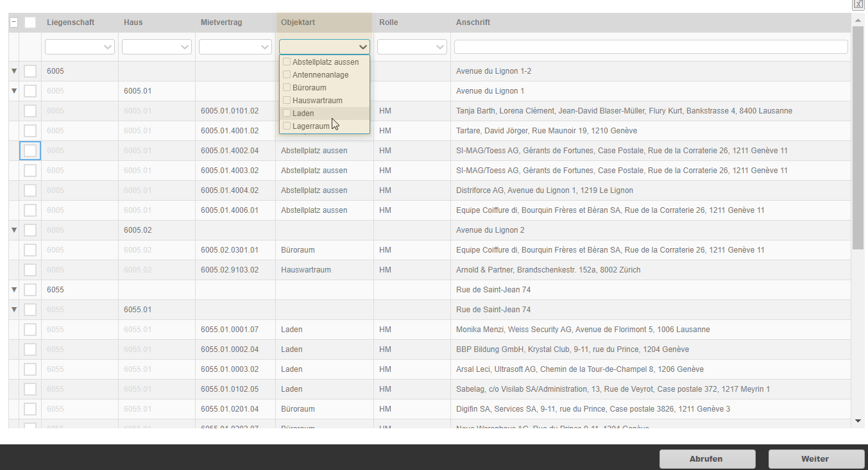
Task: Toggle the select-all checkbox in the header
Action: (30, 22)
